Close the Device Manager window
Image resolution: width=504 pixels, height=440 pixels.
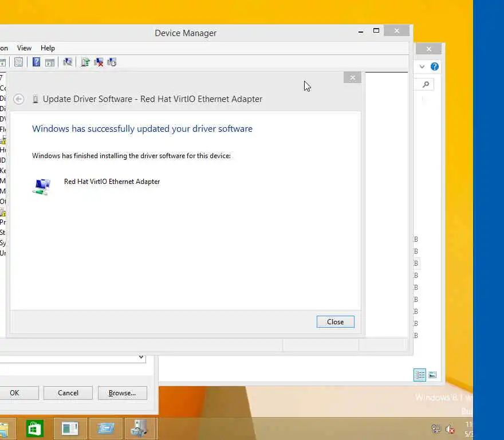[x=397, y=30]
